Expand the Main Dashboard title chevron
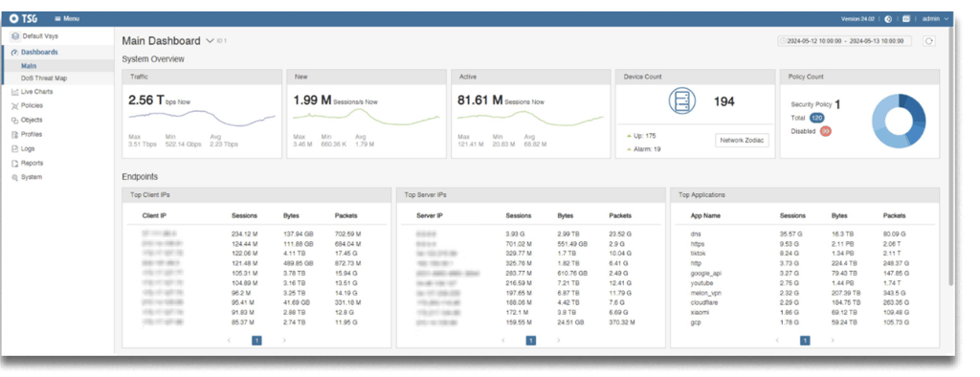The image size is (980, 377). coord(210,41)
